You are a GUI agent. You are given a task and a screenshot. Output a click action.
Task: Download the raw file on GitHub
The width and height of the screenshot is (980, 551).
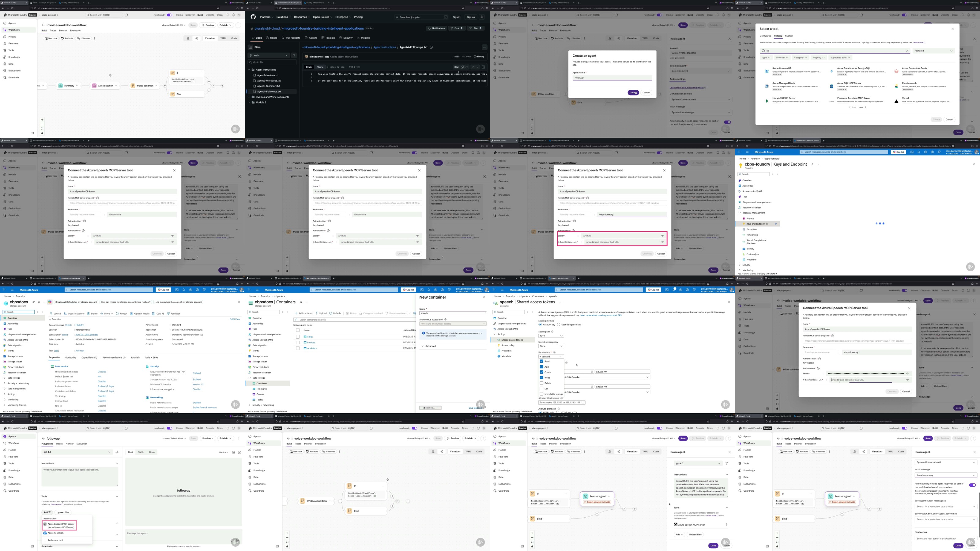coord(467,67)
